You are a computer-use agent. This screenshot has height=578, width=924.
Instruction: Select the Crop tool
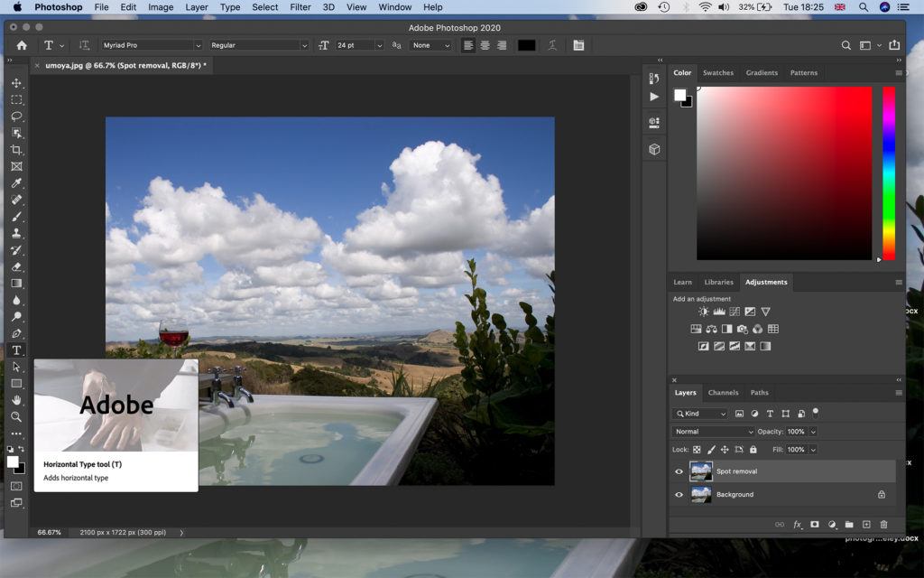[16, 150]
